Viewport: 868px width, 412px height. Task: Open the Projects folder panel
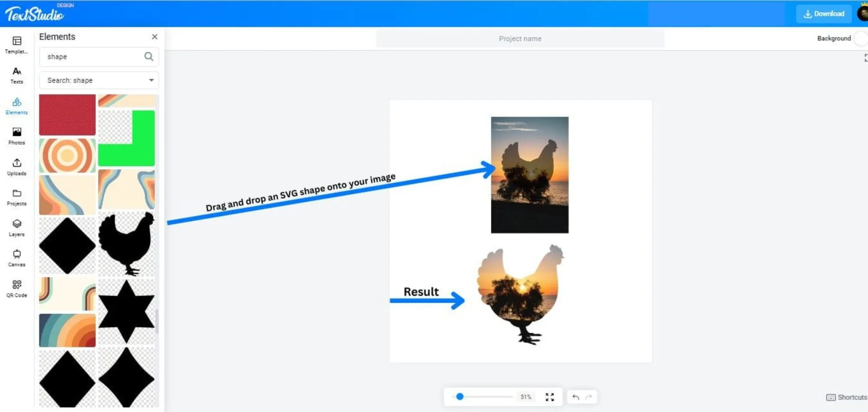(16, 197)
